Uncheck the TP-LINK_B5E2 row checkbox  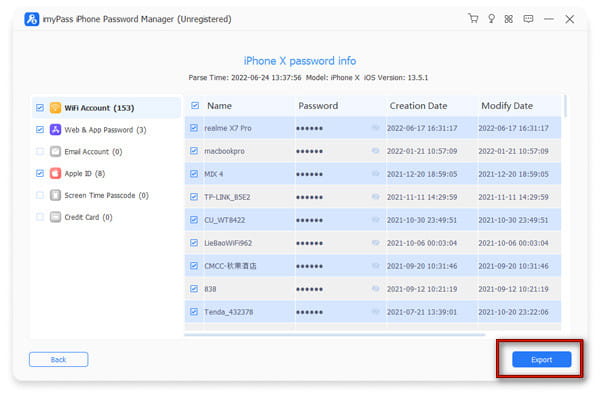pos(194,197)
